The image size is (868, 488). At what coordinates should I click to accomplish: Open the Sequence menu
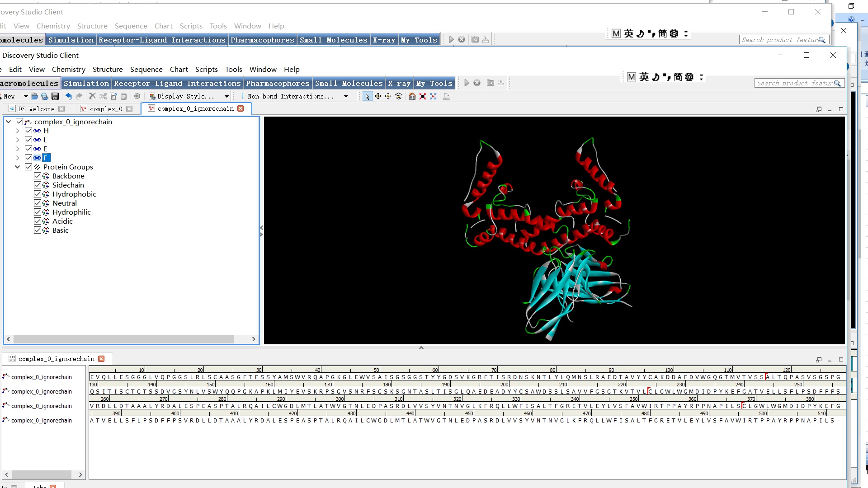pyautogui.click(x=146, y=69)
